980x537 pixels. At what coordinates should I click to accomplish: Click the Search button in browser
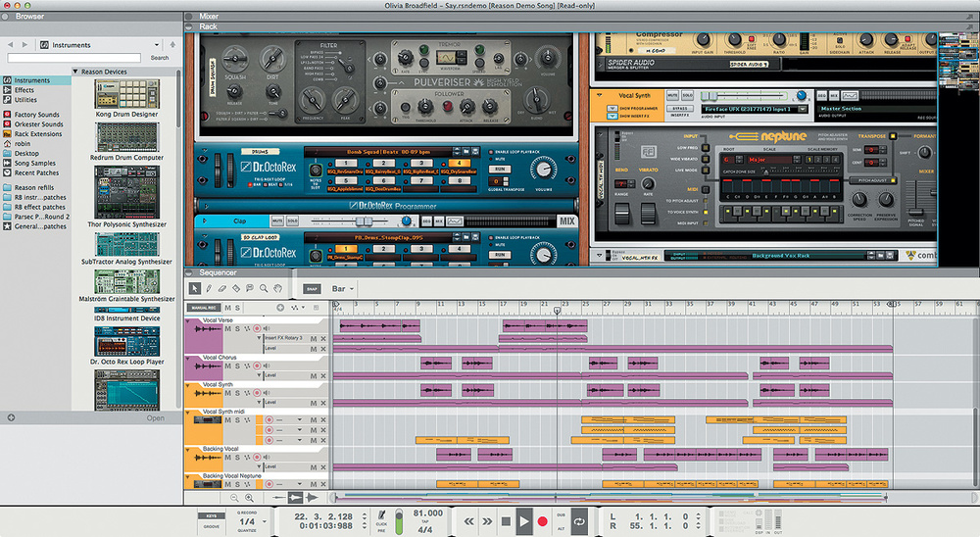click(x=159, y=58)
